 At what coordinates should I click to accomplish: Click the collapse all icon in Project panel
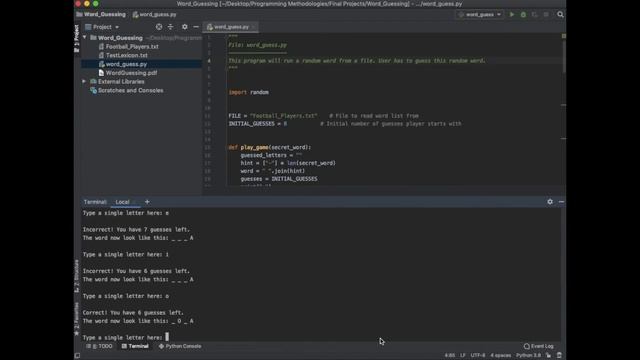[171, 27]
